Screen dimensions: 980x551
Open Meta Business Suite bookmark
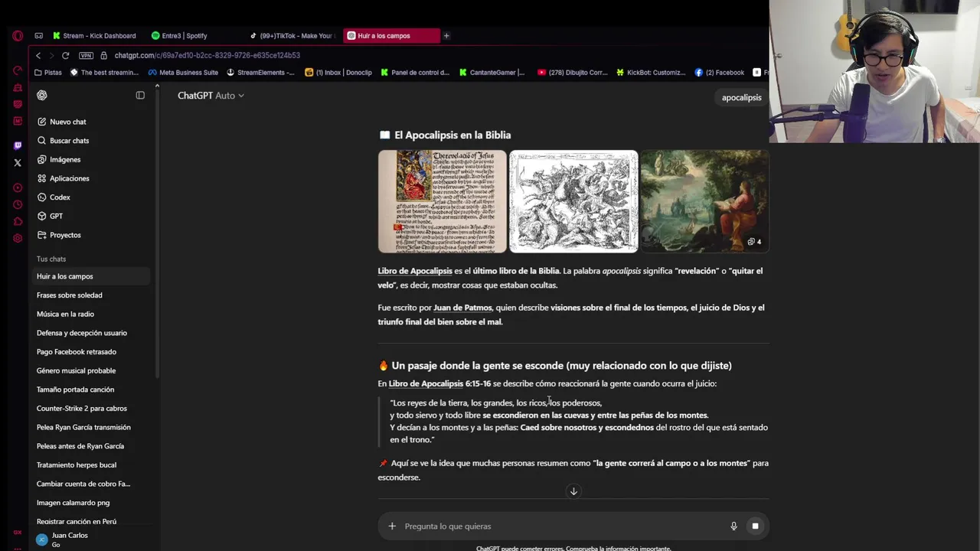183,73
